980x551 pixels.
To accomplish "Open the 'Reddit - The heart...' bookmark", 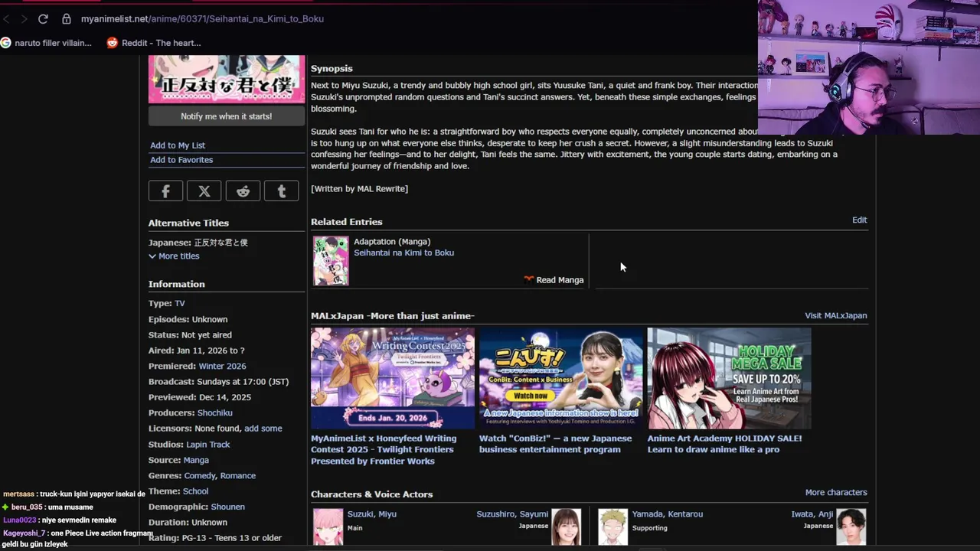I will [x=154, y=43].
